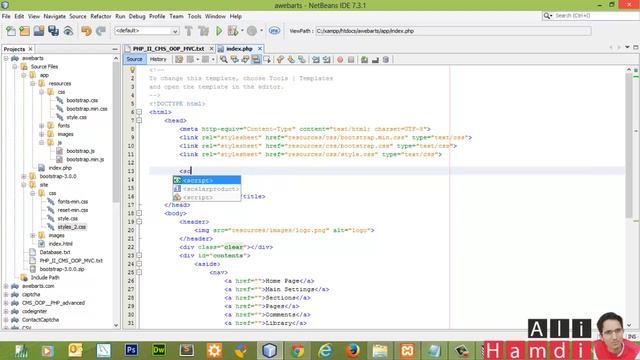
Task: Close the index.php tab
Action: (260, 49)
